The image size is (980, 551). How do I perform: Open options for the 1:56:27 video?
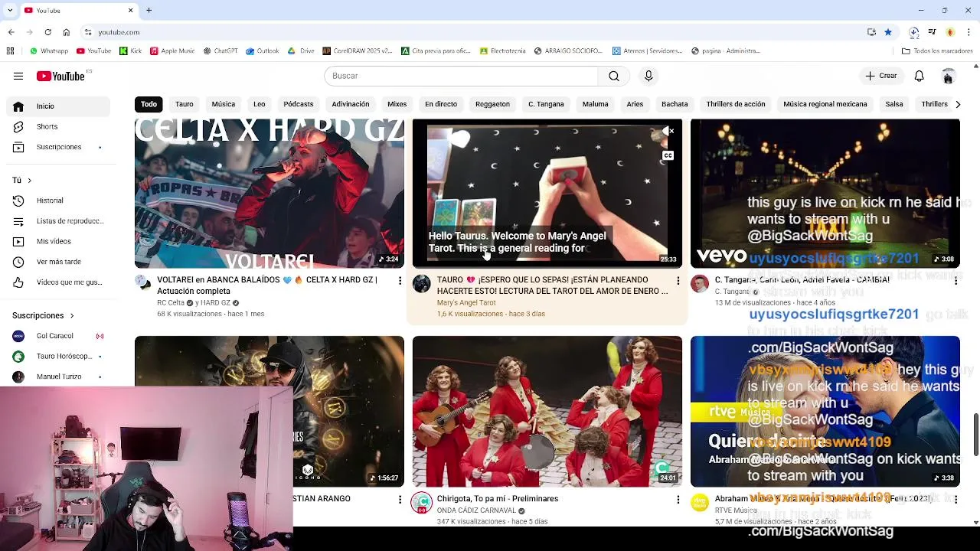[400, 499]
